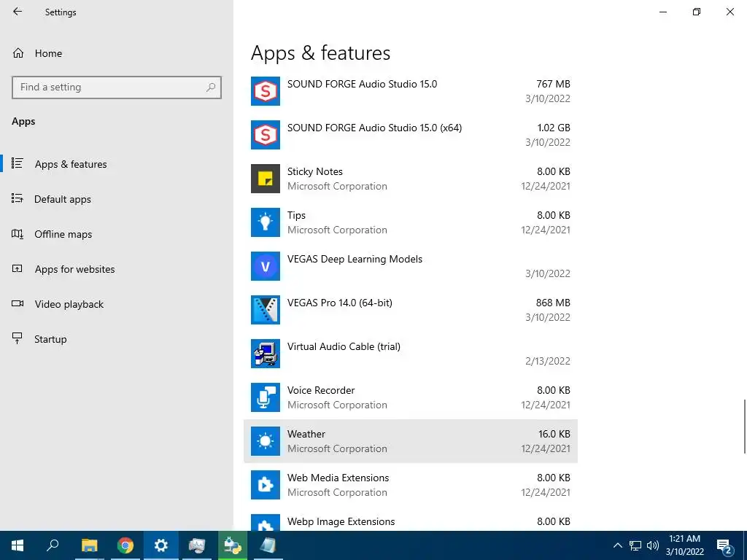Click the search magnifier in Find a setting
The image size is (747, 560).
211,87
